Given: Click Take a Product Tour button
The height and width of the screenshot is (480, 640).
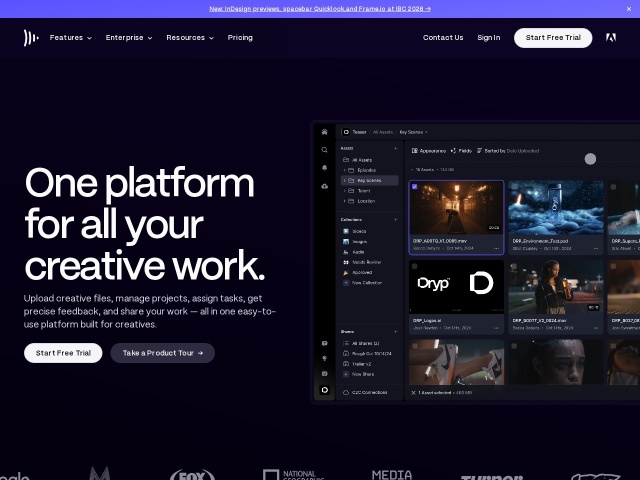Looking at the screenshot, I should pyautogui.click(x=162, y=353).
